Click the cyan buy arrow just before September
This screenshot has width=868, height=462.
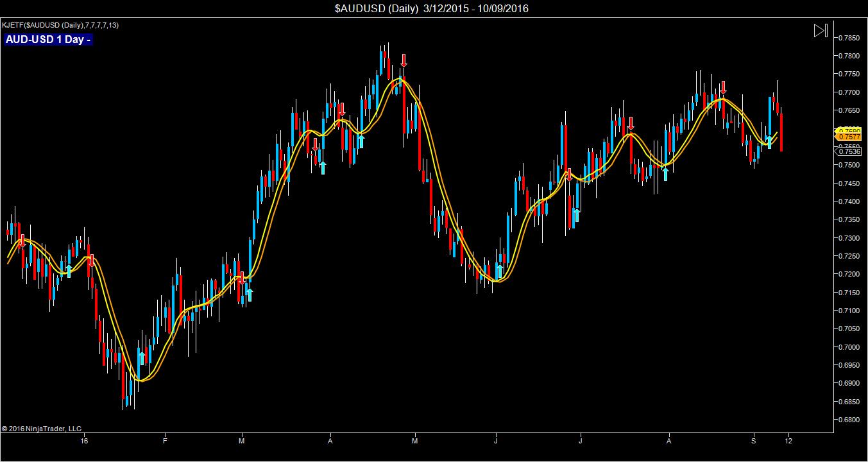[769, 142]
